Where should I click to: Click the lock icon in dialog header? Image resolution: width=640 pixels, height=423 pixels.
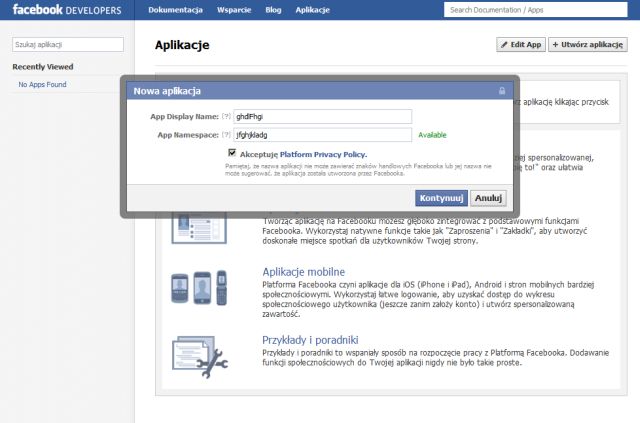(x=502, y=91)
